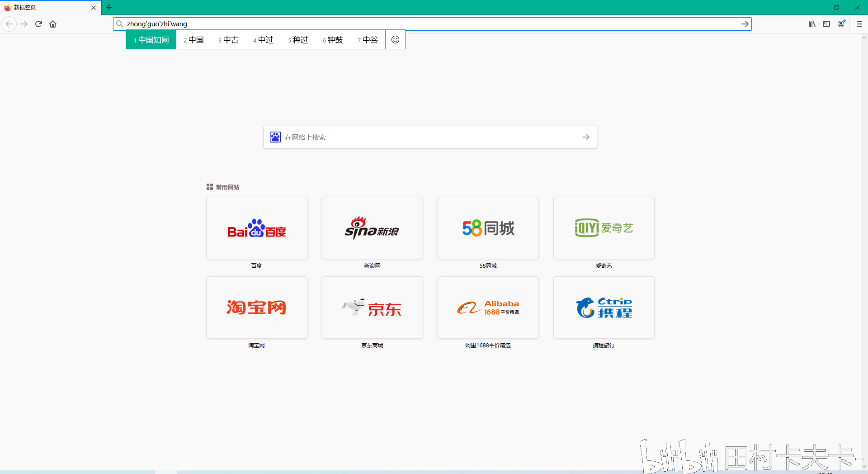Click the 新浪网 label link
Viewport: 868px width, 474px height.
click(x=373, y=266)
